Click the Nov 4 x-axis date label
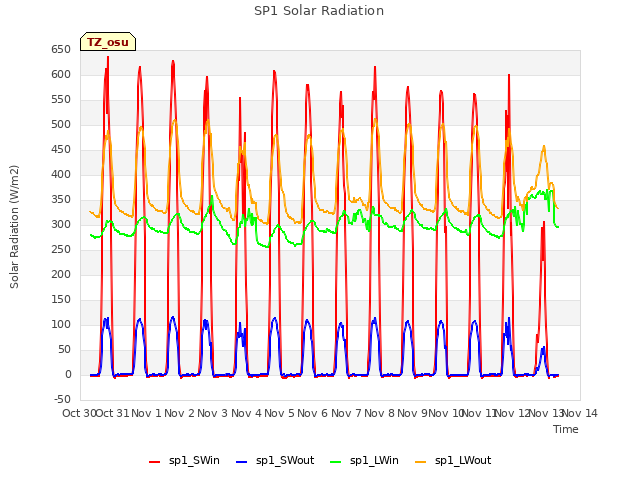Viewport: 640px width, 480px height. click(246, 413)
